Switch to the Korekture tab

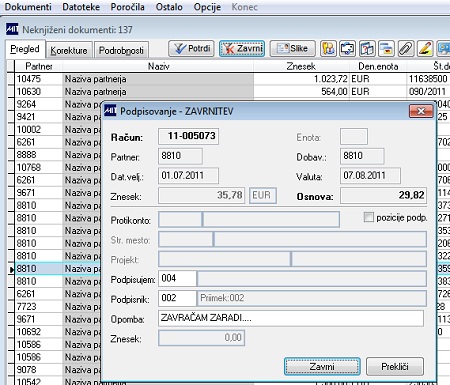(69, 50)
